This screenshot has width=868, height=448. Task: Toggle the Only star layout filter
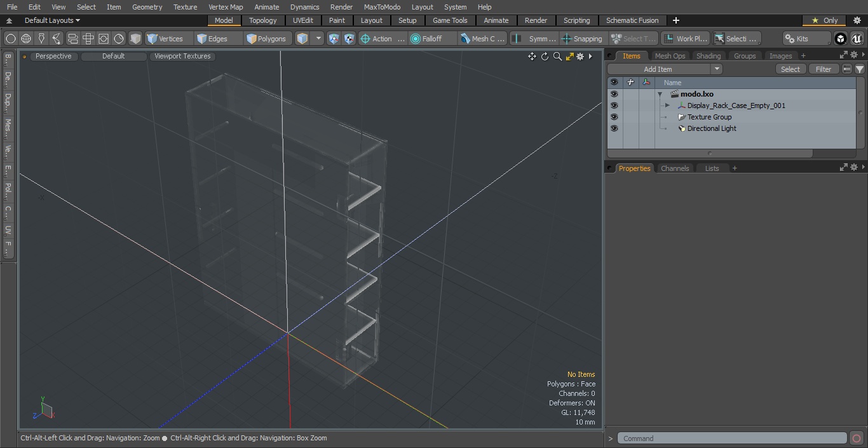(824, 20)
